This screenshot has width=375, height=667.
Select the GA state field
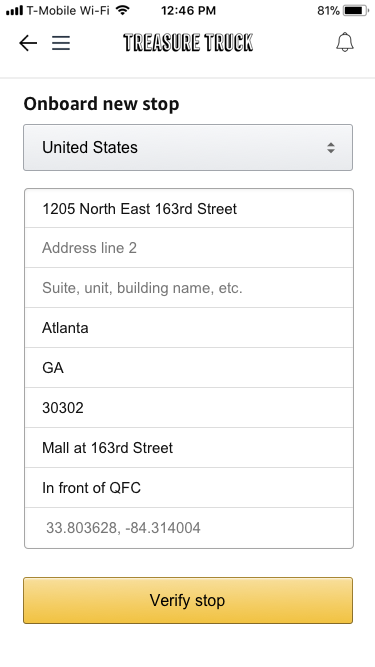pos(189,368)
